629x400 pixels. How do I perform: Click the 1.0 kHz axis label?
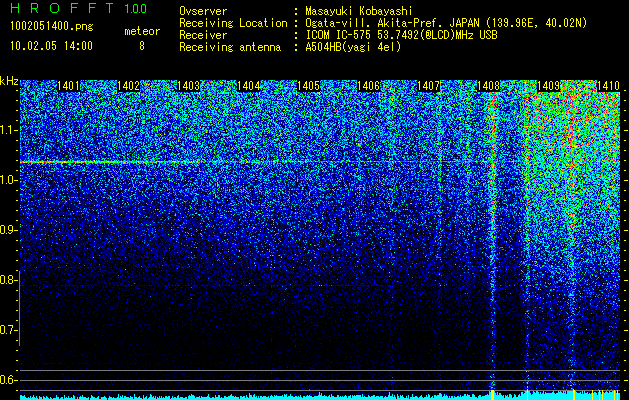pyautogui.click(x=9, y=181)
